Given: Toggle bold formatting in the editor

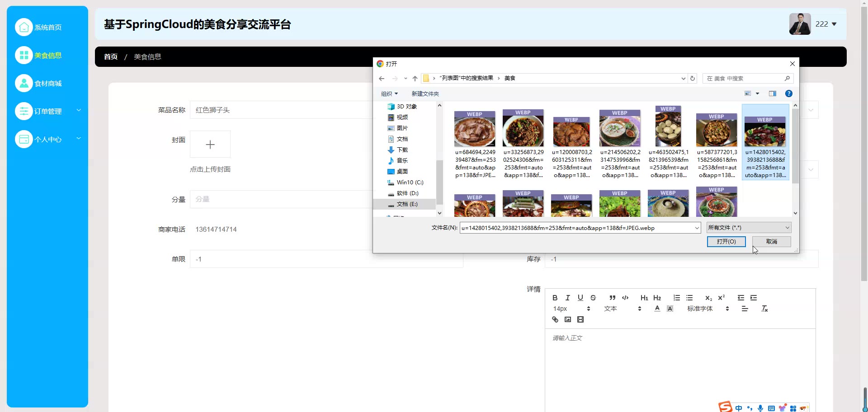Looking at the screenshot, I should tap(555, 298).
